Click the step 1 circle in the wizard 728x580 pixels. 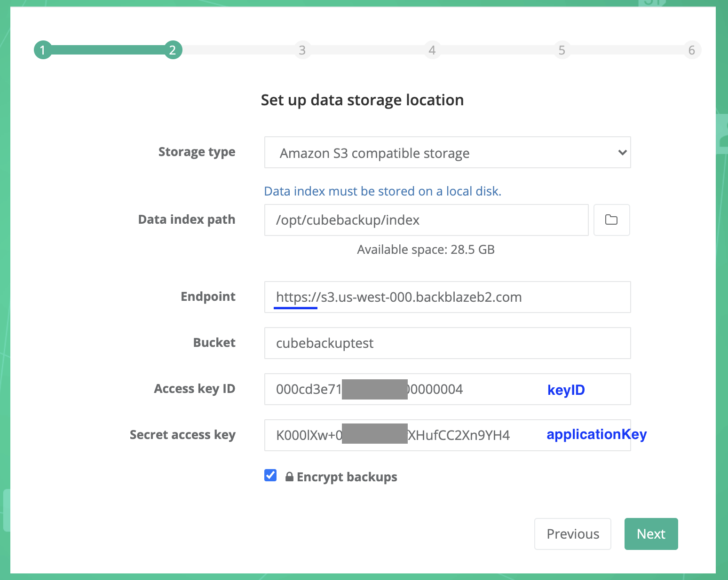[x=43, y=50]
